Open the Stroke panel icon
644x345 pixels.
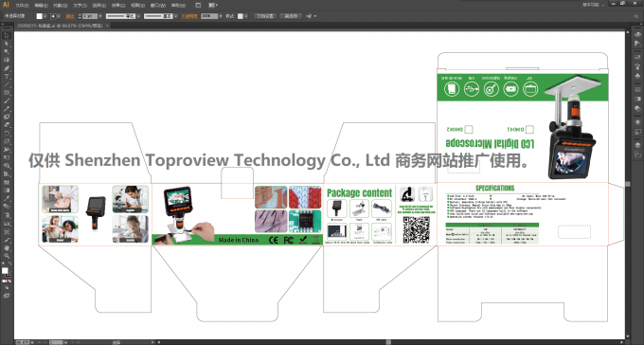coord(637,90)
